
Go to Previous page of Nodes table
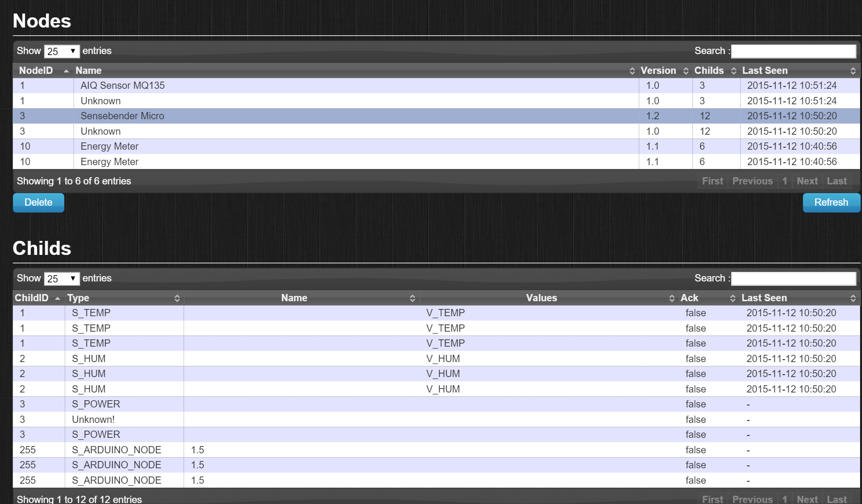click(752, 181)
